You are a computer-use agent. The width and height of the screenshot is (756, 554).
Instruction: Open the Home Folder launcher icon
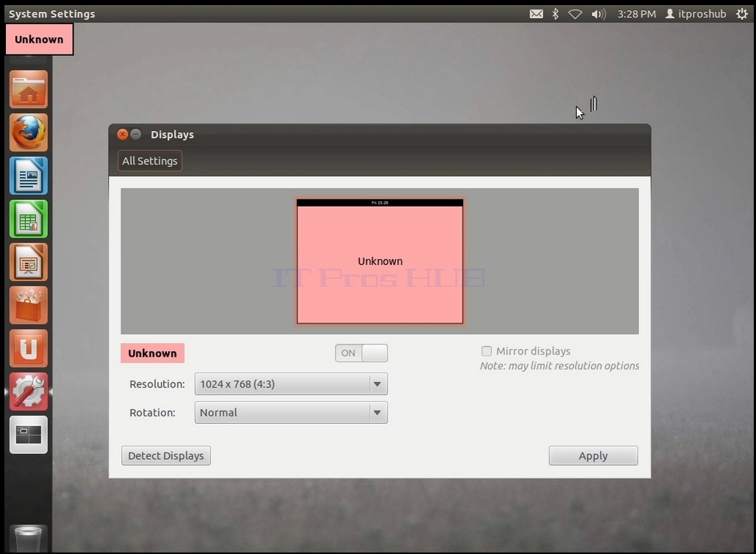pos(29,89)
